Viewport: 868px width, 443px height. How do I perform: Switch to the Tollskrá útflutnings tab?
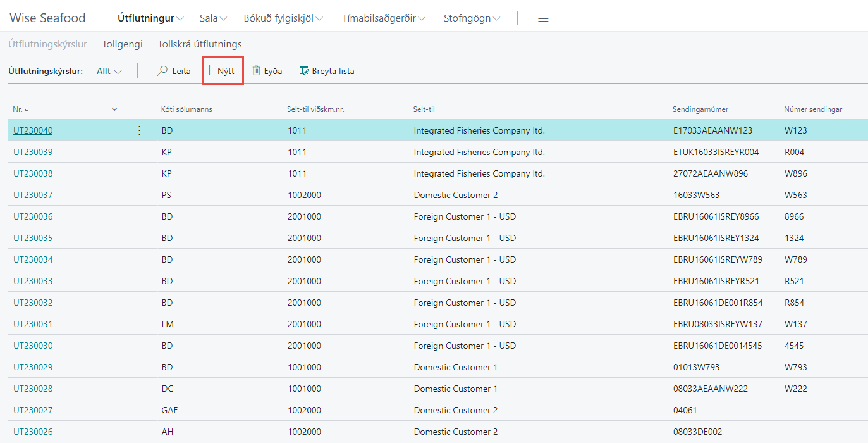click(x=200, y=44)
